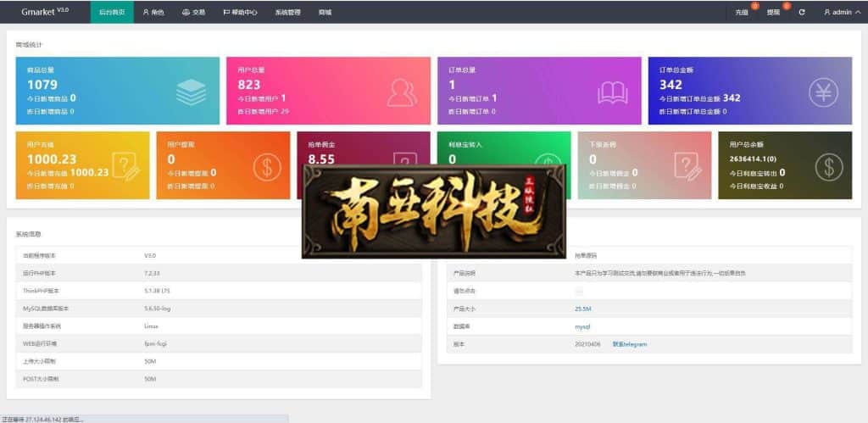Click the flag icon beside 帮助中心
This screenshot has height=423, width=868.
point(227,12)
